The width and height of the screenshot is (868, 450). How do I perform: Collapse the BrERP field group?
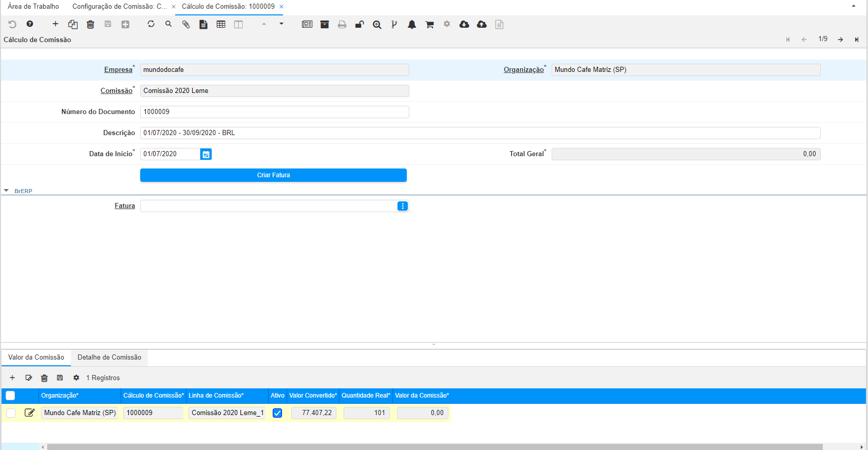click(x=6, y=191)
